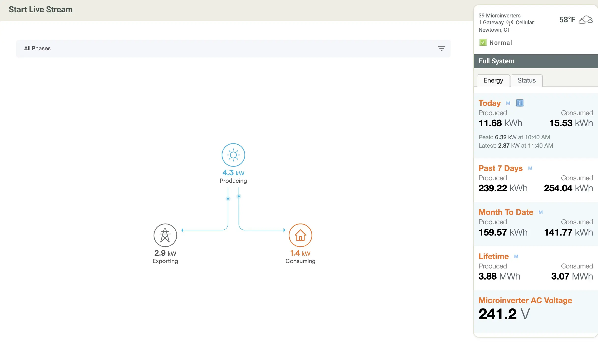Screen dimensions: 598x364
Task: Click the cellular signal antenna icon
Action: 510,23
